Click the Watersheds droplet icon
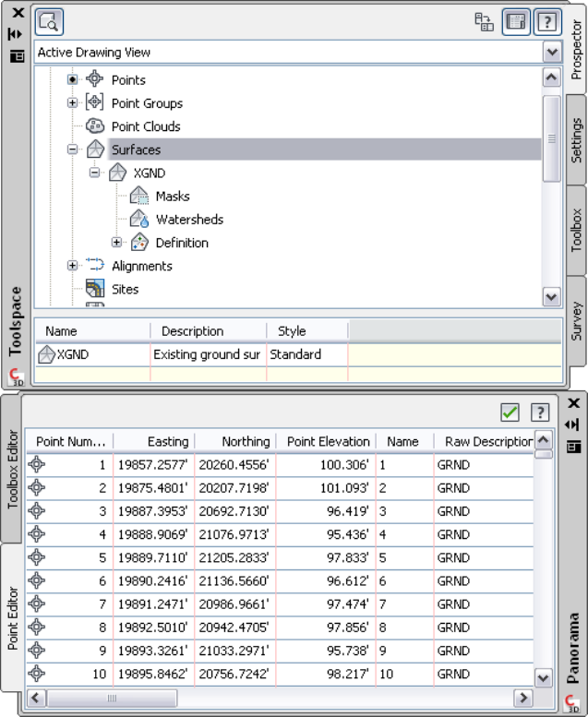Viewport: 588px width, 717px height. point(139,219)
